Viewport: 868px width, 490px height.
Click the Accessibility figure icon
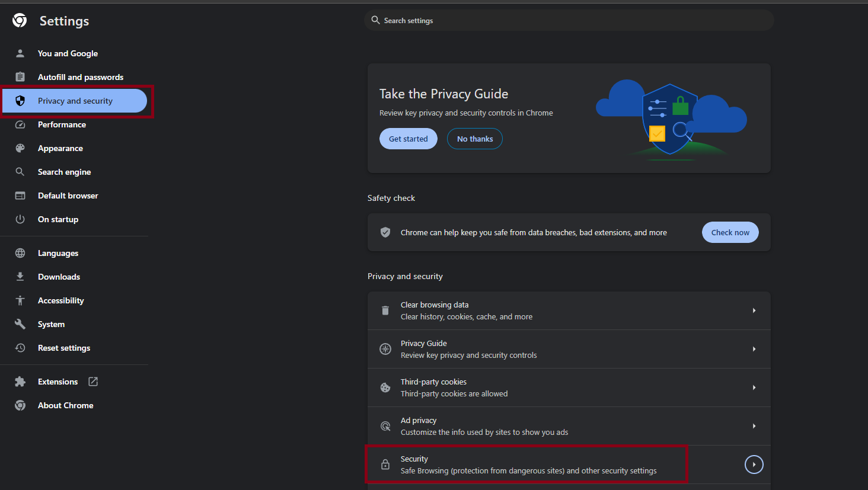[x=20, y=300]
